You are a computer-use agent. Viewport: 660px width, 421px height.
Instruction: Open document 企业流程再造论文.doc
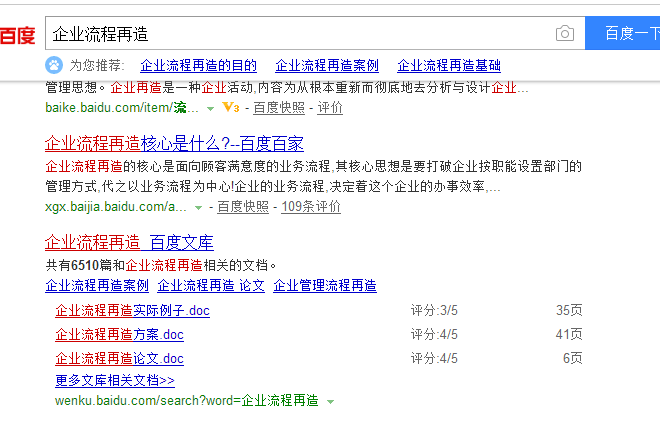pyautogui.click(x=119, y=359)
